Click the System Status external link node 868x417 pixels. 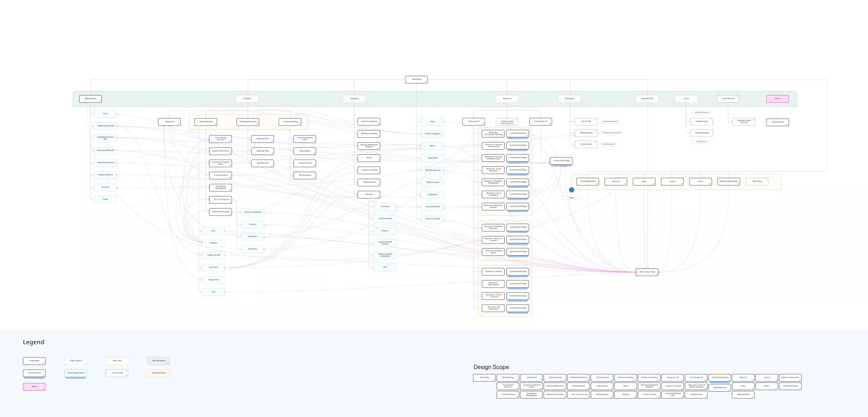[586, 144]
